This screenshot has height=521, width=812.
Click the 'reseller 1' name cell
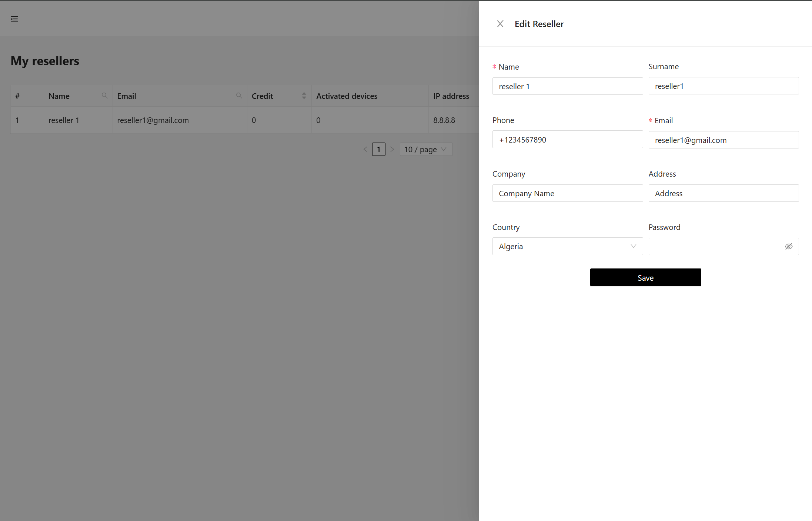point(78,120)
